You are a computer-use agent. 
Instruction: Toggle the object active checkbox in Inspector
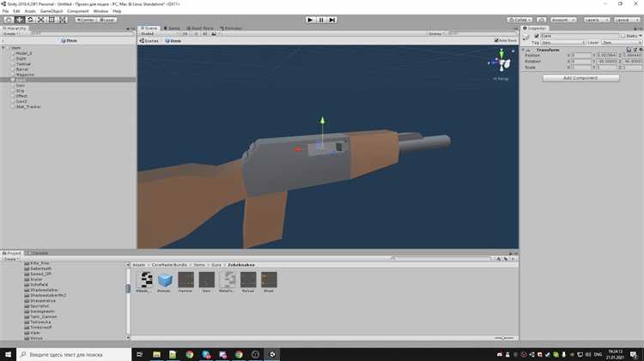click(537, 36)
